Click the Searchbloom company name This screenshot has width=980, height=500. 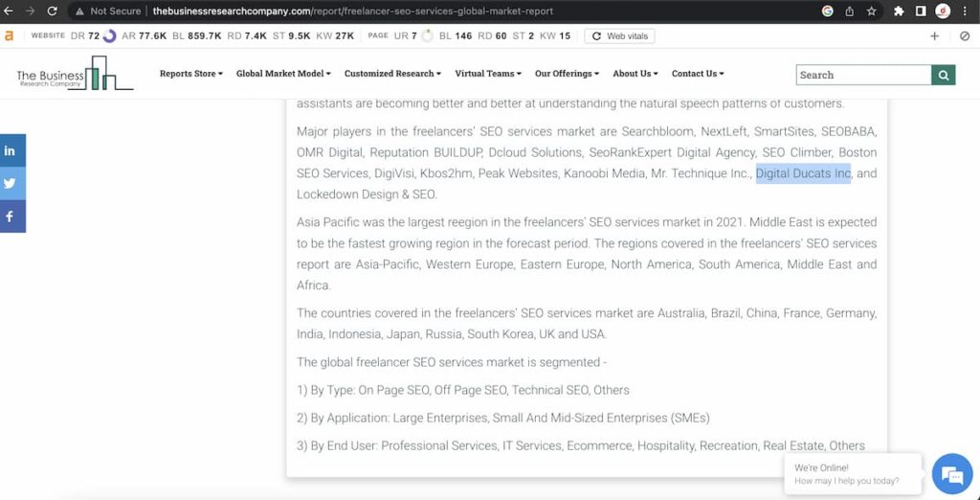tap(658, 132)
